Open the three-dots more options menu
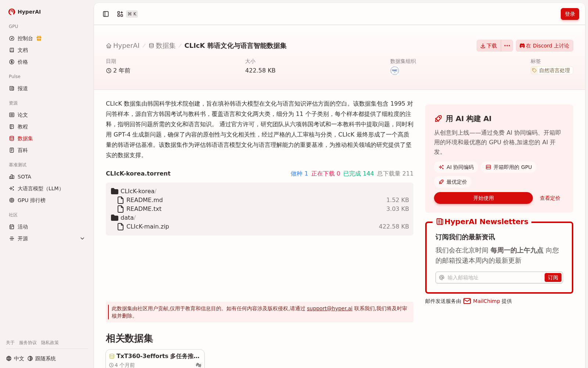Viewport: 588px width, 368px height. coord(507,46)
